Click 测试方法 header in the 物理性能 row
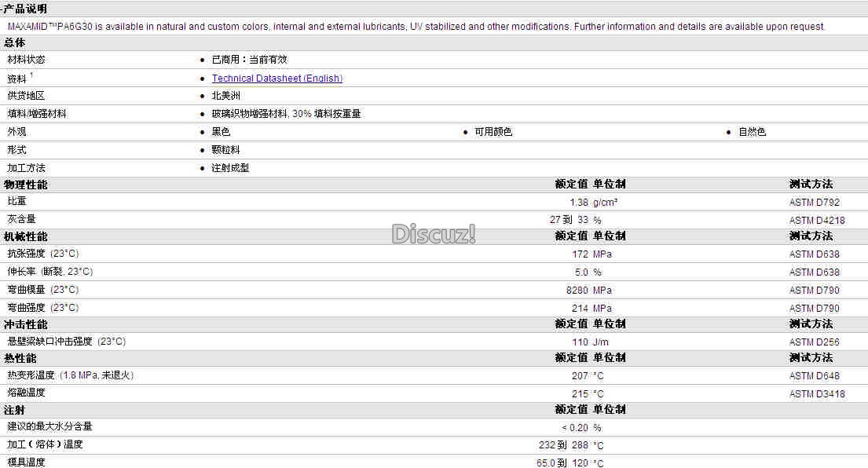Viewport: 868px width, 468px height. coord(811,184)
